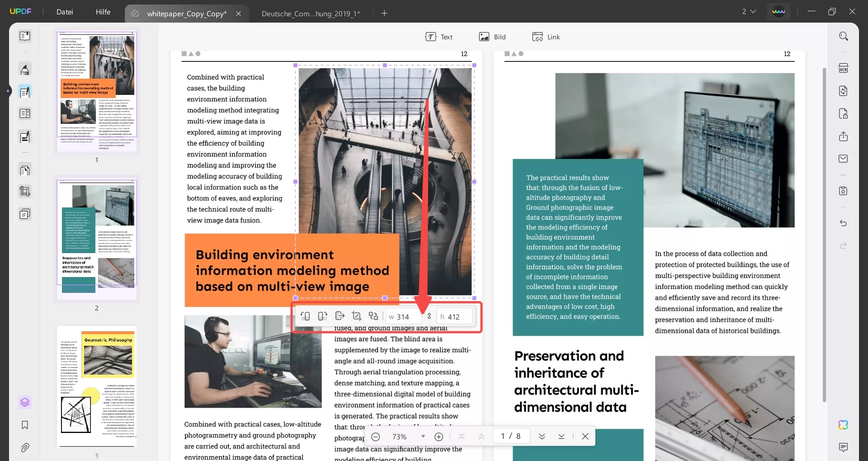This screenshot has height=461, width=868.
Task: Insert an image with Bild button
Action: 493,37
